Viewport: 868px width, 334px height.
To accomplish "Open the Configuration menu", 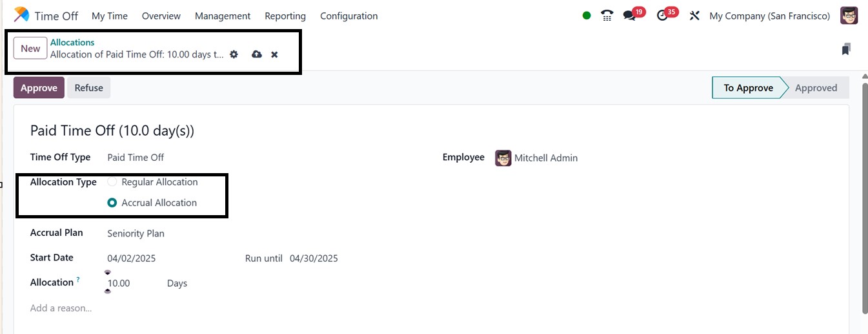I will pos(348,16).
